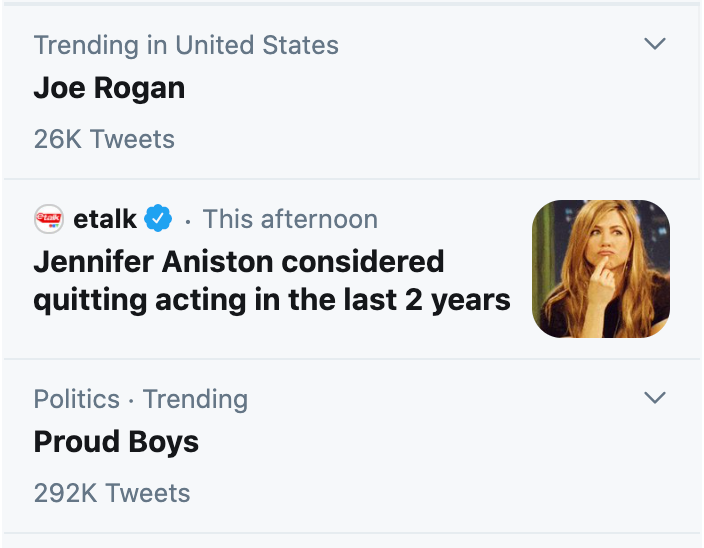Click the dot separator between etalk and timestamp

click(x=188, y=220)
